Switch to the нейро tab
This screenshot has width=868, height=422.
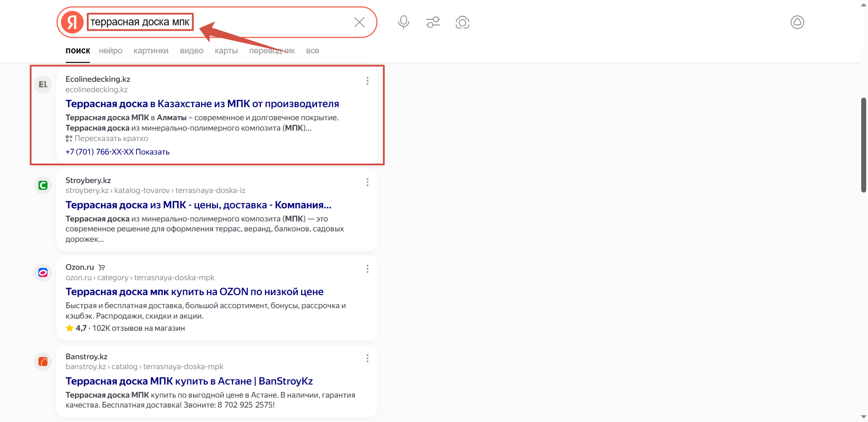111,51
